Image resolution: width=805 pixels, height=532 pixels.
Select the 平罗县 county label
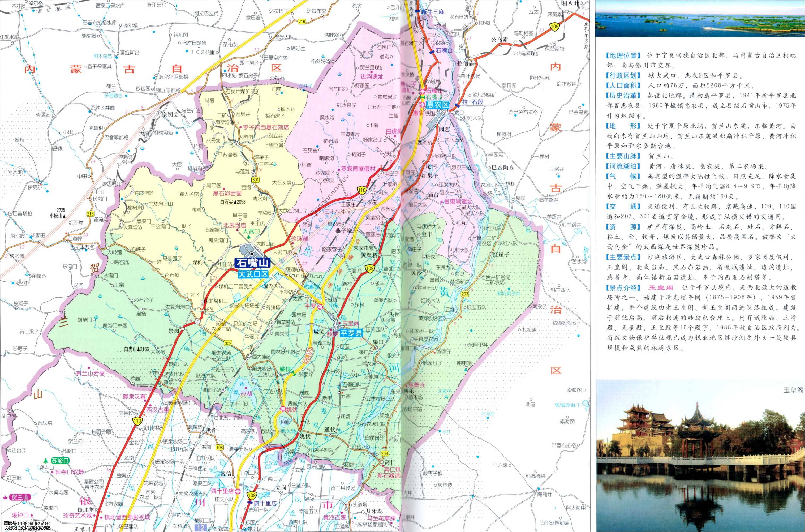pos(351,333)
